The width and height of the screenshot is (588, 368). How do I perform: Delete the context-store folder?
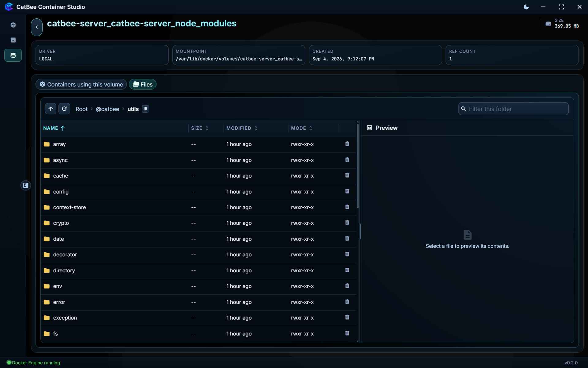347,207
